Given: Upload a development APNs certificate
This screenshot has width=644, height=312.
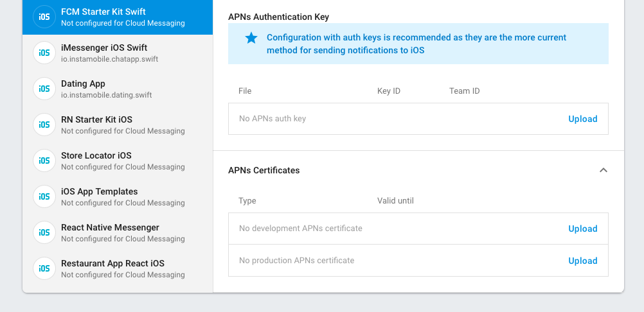Looking at the screenshot, I should click(x=582, y=229).
